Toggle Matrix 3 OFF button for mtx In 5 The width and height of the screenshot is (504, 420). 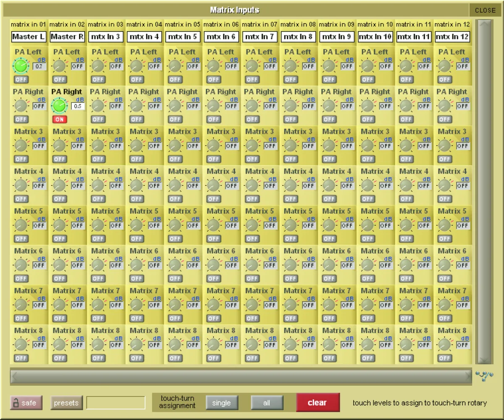175,159
